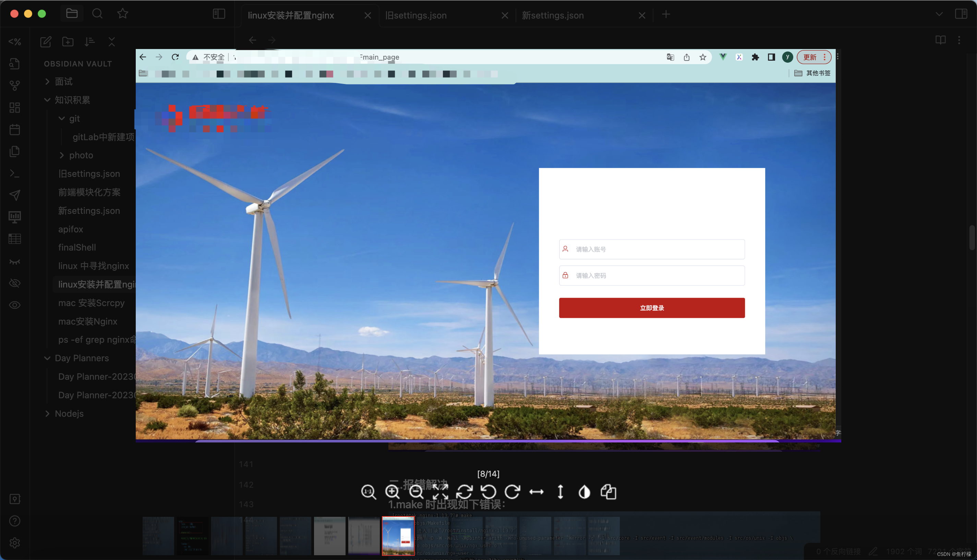Open bookmarks star icon
Image resolution: width=977 pixels, height=560 pixels.
point(123,14)
